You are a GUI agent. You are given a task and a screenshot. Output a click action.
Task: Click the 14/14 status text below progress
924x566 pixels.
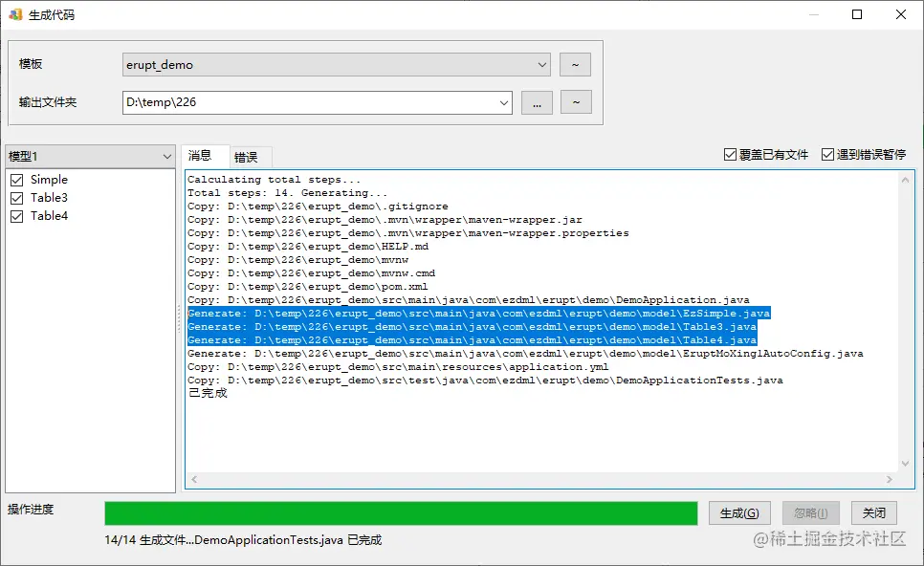[x=243, y=540]
